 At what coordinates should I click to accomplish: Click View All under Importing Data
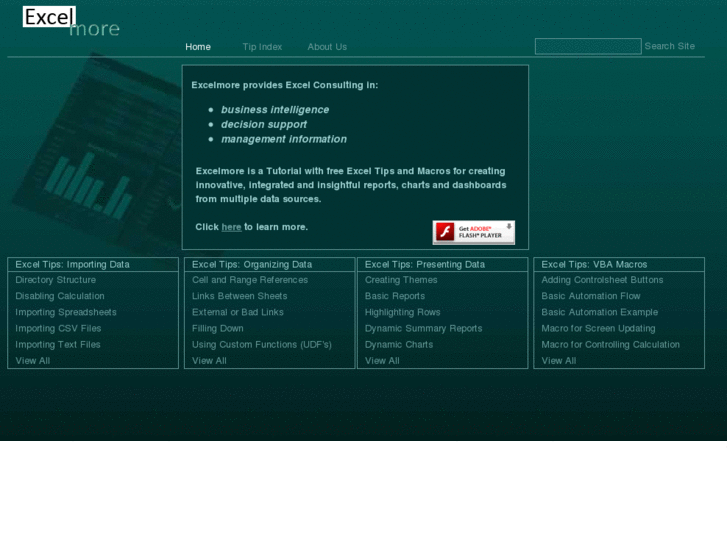pyautogui.click(x=32, y=361)
